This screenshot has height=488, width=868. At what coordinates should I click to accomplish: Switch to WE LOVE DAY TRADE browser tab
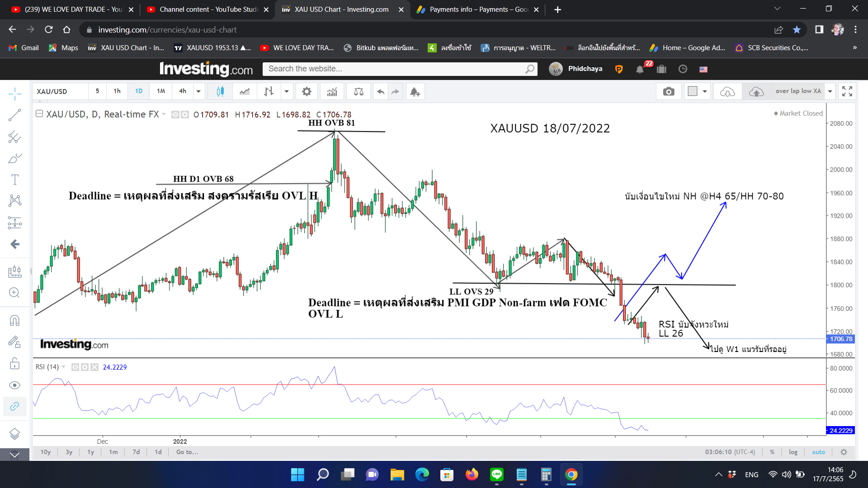coord(71,9)
